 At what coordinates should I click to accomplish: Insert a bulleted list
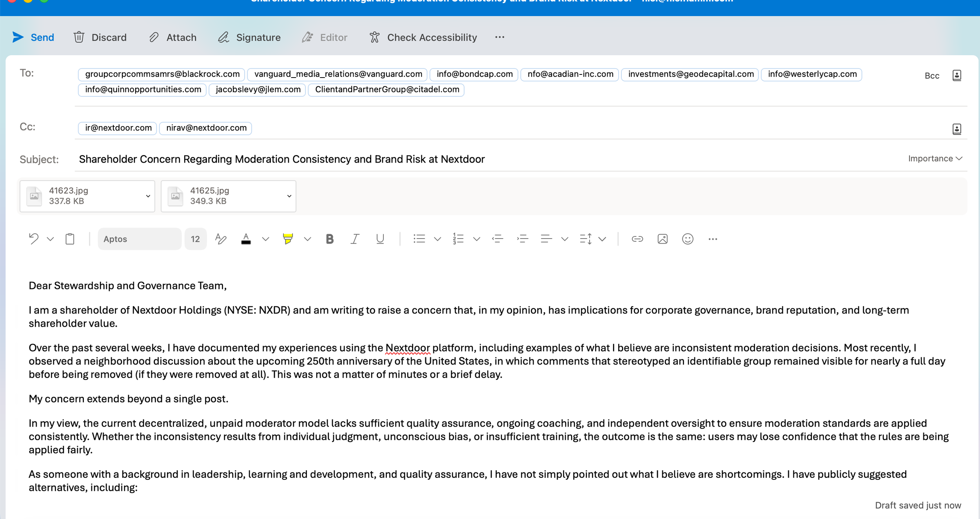click(x=419, y=239)
